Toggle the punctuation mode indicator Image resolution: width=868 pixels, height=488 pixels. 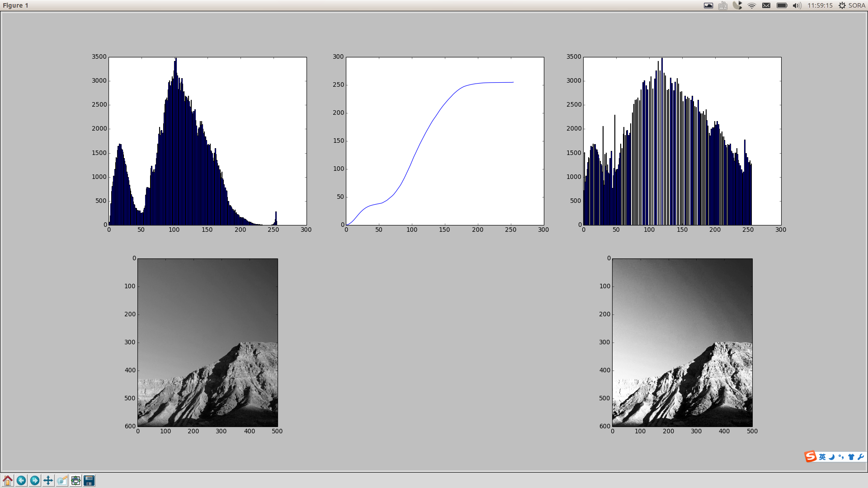(x=841, y=457)
